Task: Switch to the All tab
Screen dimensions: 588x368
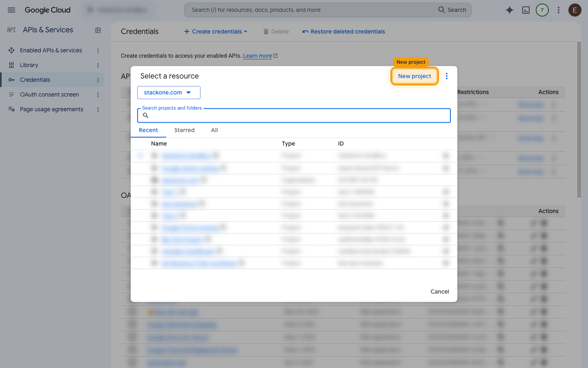Action: click(x=214, y=130)
